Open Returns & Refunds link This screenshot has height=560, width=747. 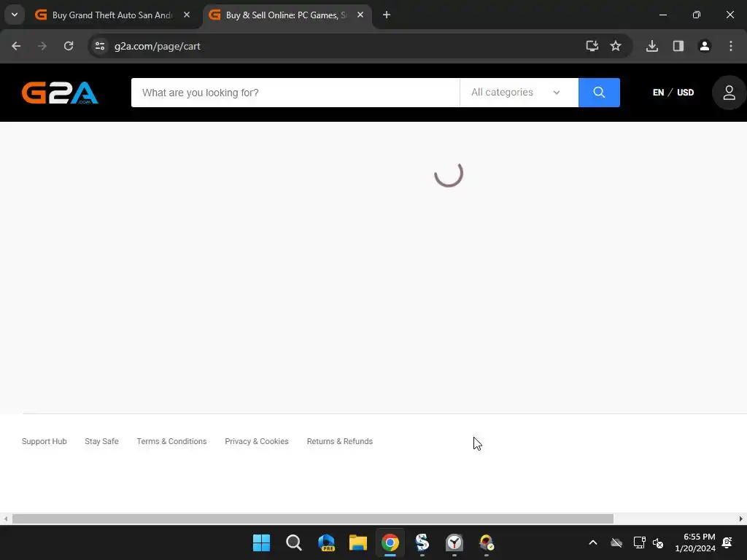tap(340, 441)
